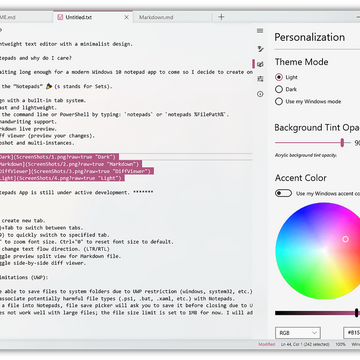Click highlighted line with ScreenShots/4.png
The image size is (360, 360).
click(x=62, y=178)
